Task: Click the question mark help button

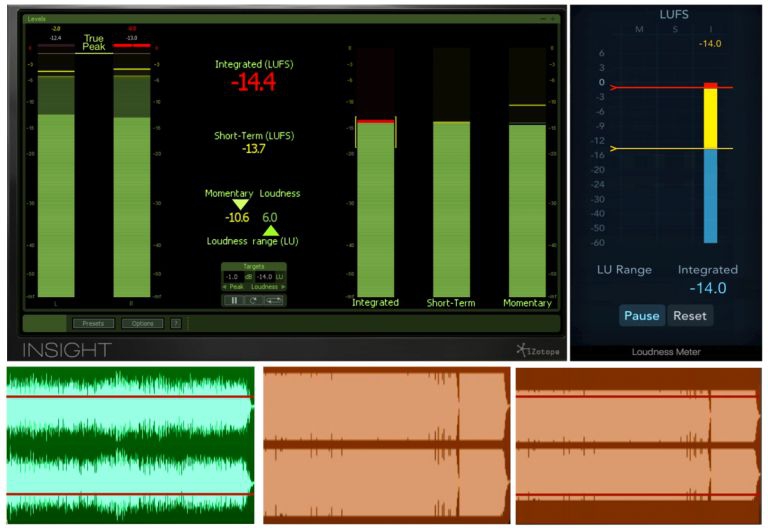Action: 176,323
